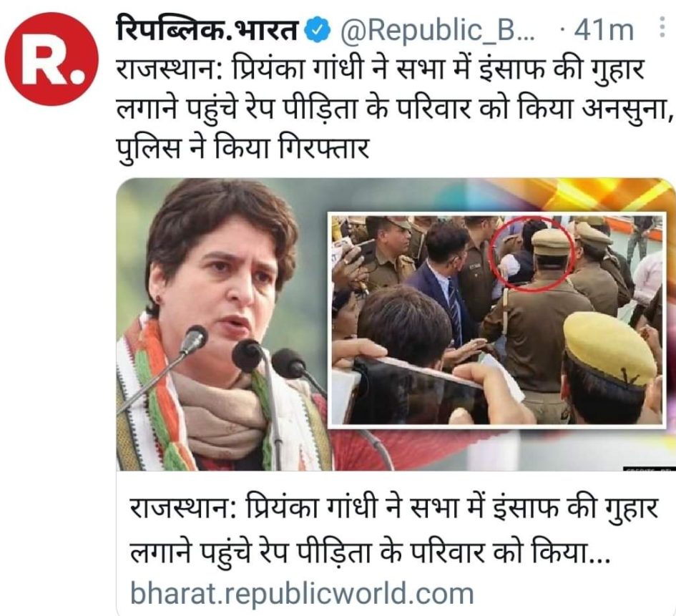Open the tweet's three-dot more menu
Screen dimensions: 676x616
tap(662, 28)
